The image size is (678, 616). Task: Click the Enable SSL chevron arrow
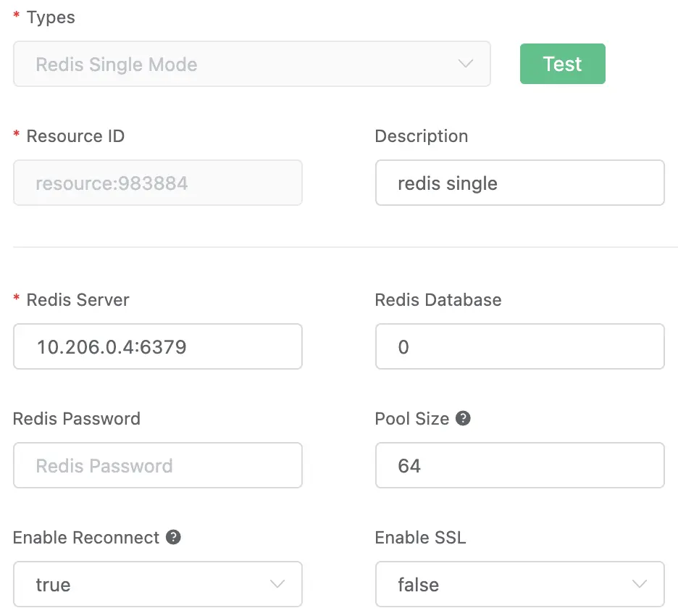click(639, 584)
